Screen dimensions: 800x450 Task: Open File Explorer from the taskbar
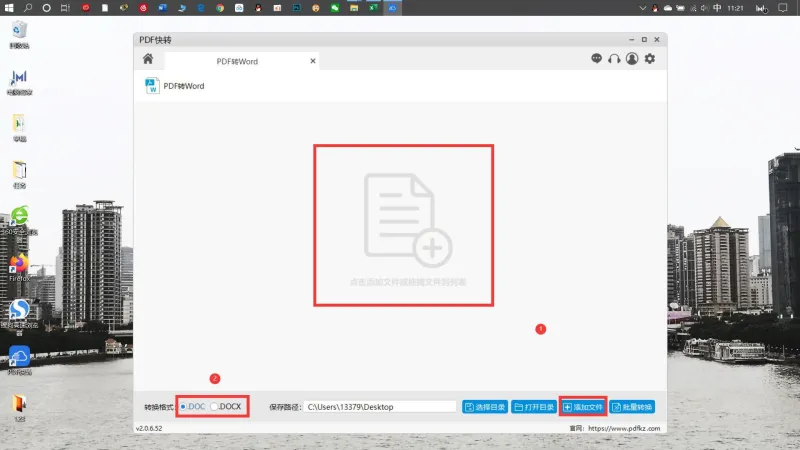(x=354, y=8)
